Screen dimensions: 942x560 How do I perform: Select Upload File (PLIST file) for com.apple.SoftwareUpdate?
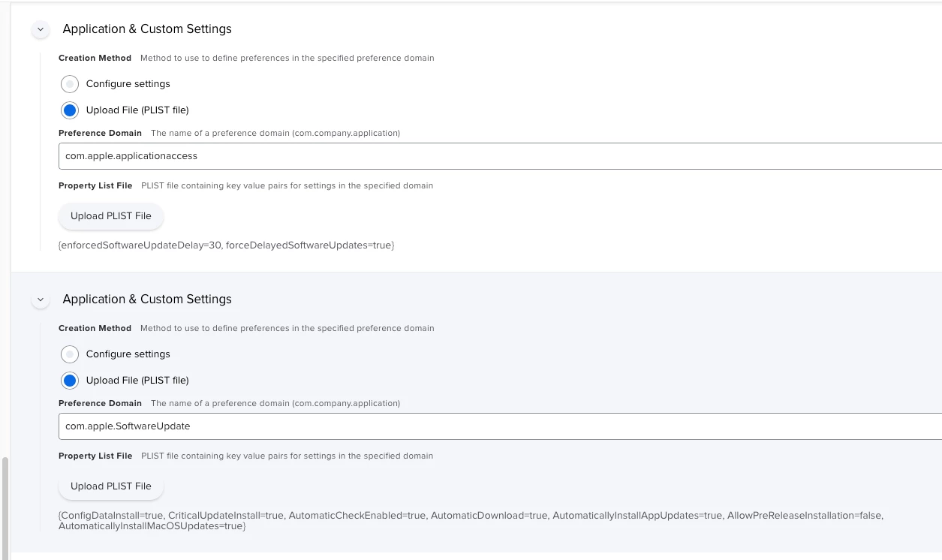click(x=70, y=381)
